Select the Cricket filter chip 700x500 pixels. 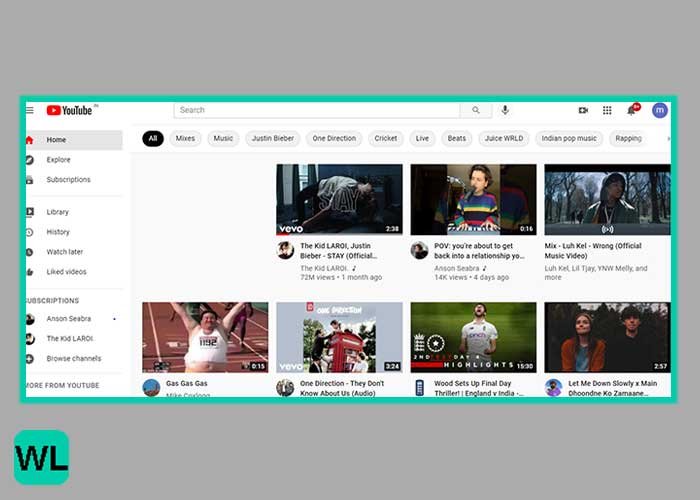tap(386, 138)
